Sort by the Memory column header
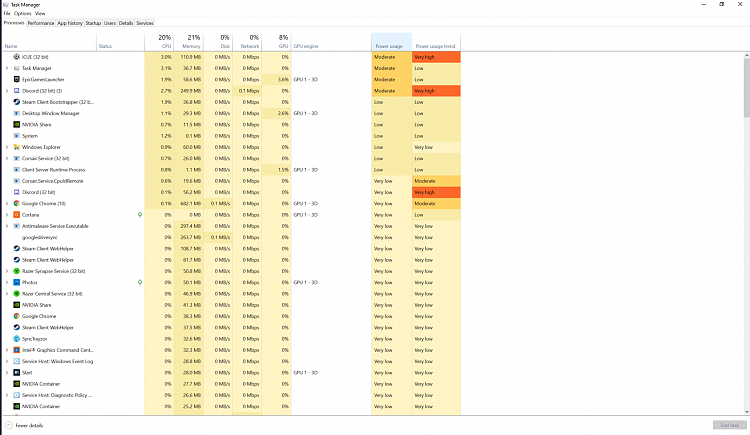Viewport: 750px width, 435px height. (188, 42)
